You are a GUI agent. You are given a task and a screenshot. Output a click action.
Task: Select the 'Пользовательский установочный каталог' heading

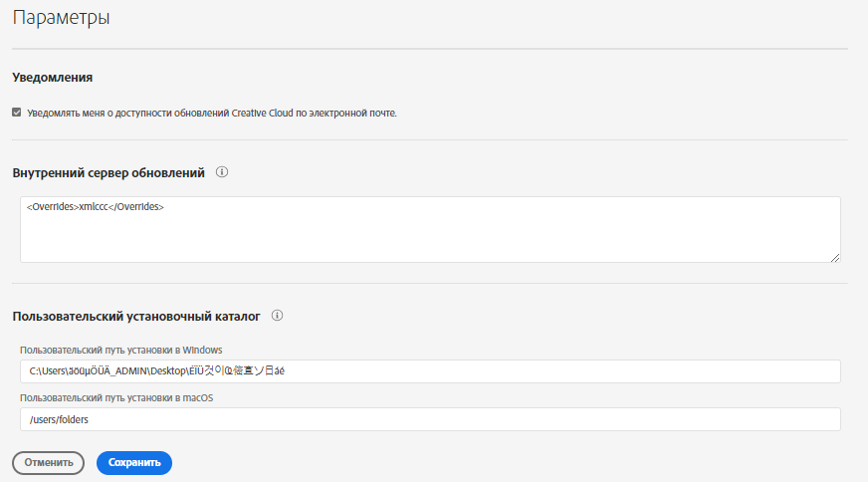click(x=136, y=317)
